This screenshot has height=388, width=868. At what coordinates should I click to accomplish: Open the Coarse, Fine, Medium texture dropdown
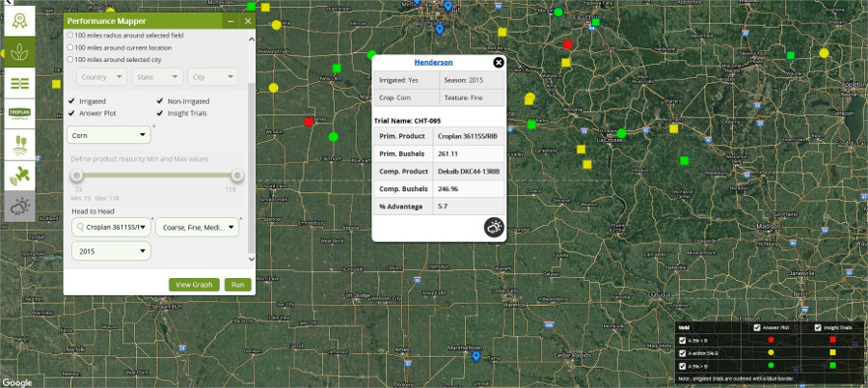[x=197, y=228]
